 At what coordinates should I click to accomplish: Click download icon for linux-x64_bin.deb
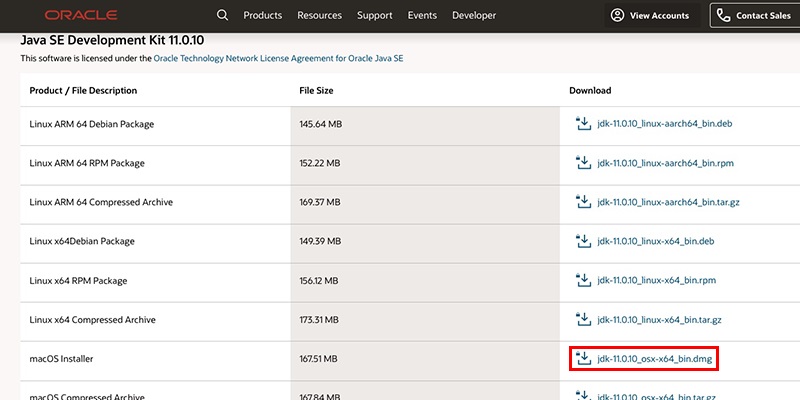click(583, 241)
